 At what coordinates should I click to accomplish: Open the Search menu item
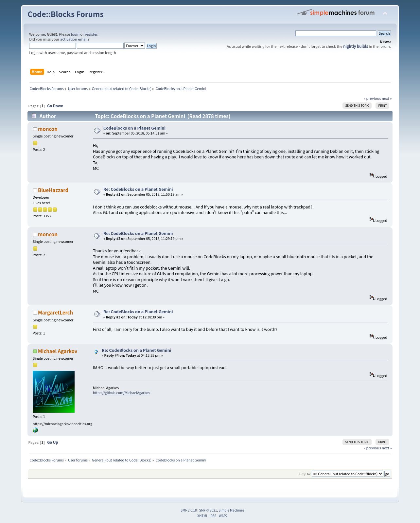point(65,72)
